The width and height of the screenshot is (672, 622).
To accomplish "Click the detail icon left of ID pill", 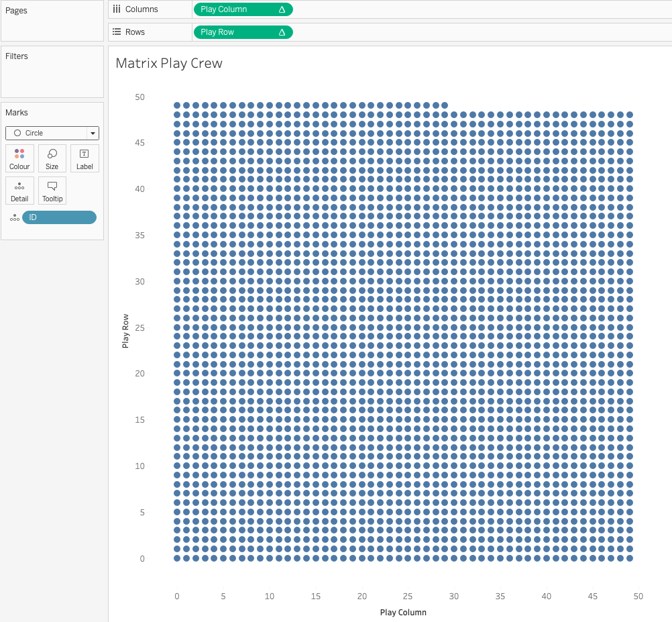I will pyautogui.click(x=14, y=217).
